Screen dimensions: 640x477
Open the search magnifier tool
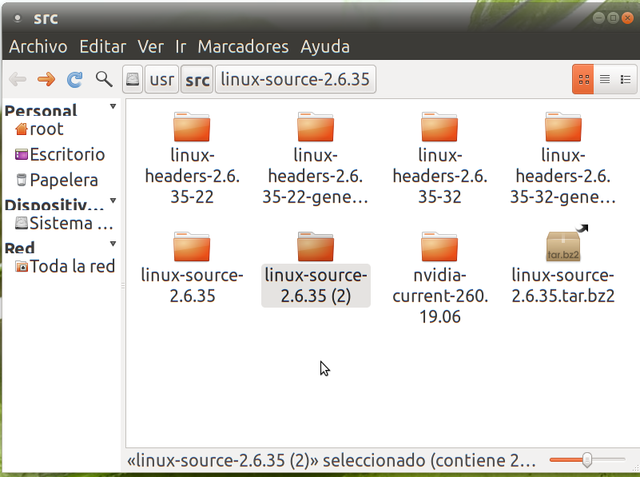pos(104,79)
